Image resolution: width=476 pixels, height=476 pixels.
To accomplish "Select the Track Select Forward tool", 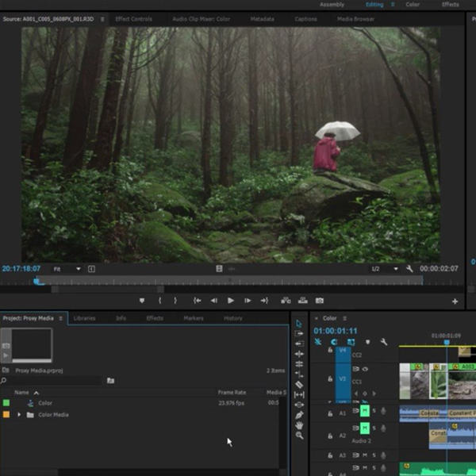I will point(299,333).
